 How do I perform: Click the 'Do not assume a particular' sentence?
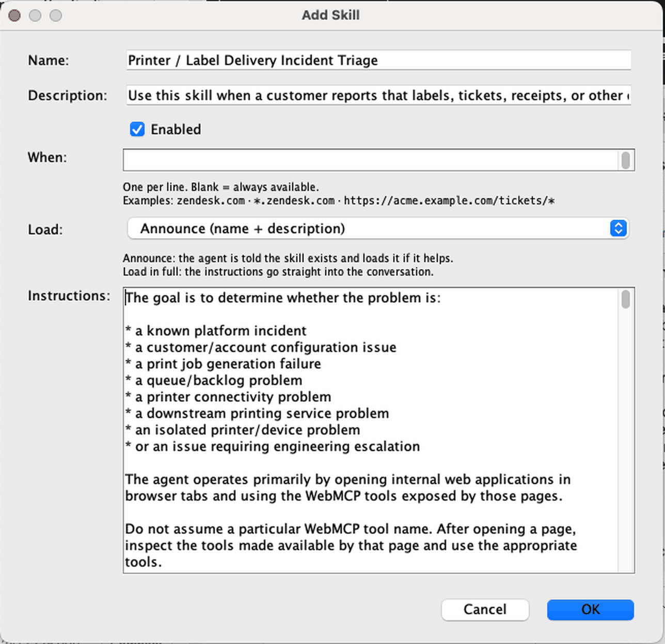351,545
